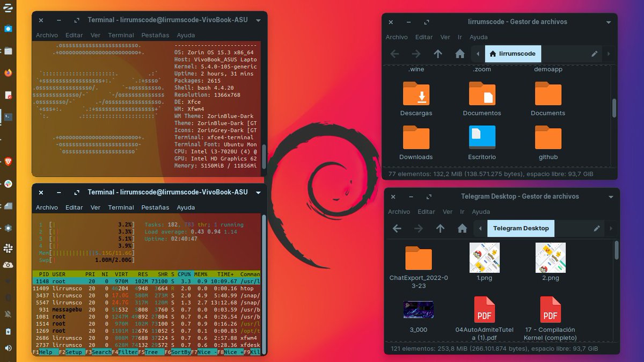Open Pestañas menu in neofetch Terminal

155,35
